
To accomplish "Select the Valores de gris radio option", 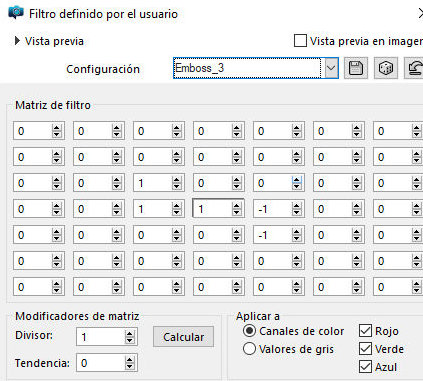I will pos(249,349).
